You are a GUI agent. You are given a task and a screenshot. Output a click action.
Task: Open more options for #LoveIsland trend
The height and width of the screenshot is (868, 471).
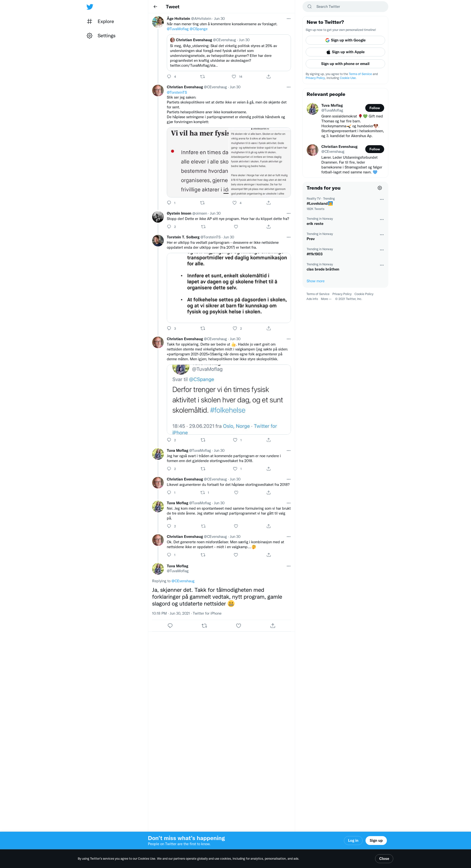382,199
